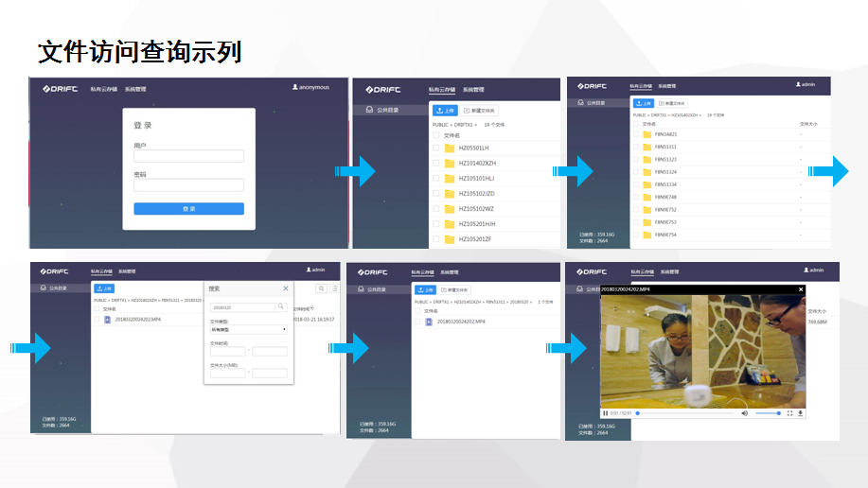Close the MP4 video player

(x=801, y=289)
